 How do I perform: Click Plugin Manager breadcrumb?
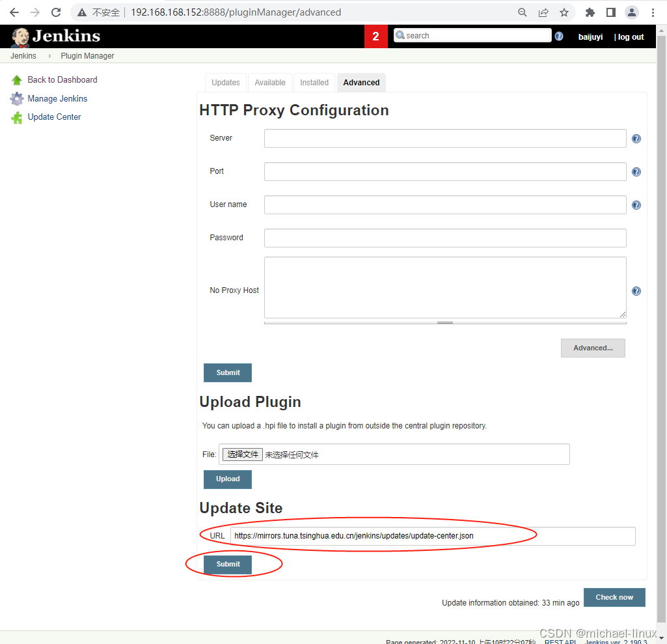pyautogui.click(x=87, y=56)
